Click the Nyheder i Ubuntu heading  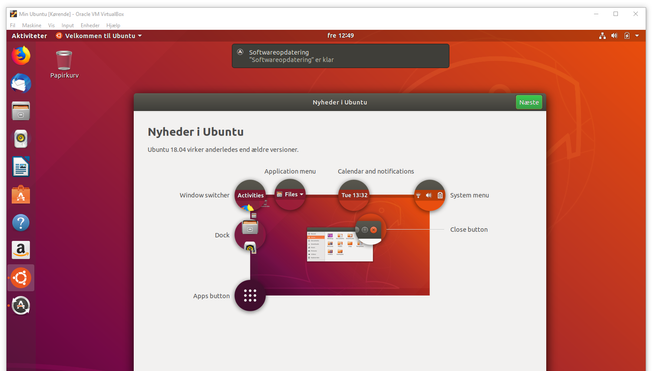click(195, 132)
